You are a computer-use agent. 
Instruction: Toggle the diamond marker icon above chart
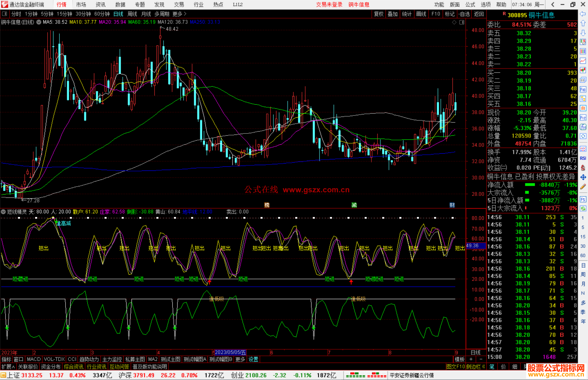(454, 22)
